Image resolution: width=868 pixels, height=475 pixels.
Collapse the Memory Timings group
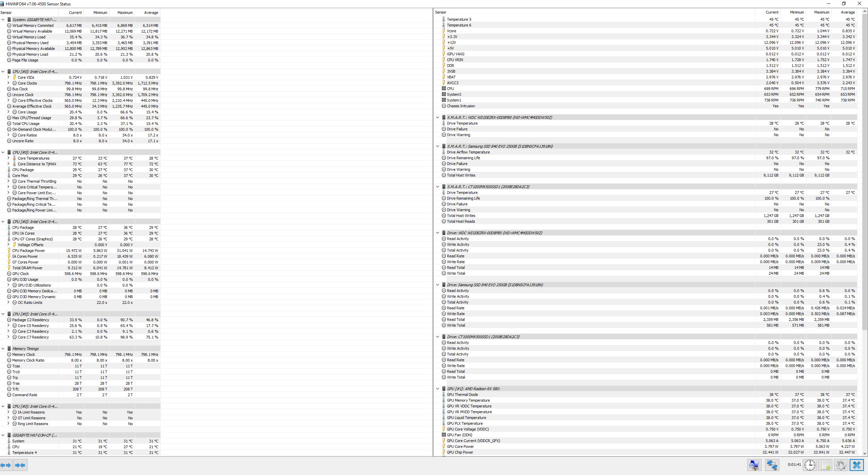coord(3,349)
